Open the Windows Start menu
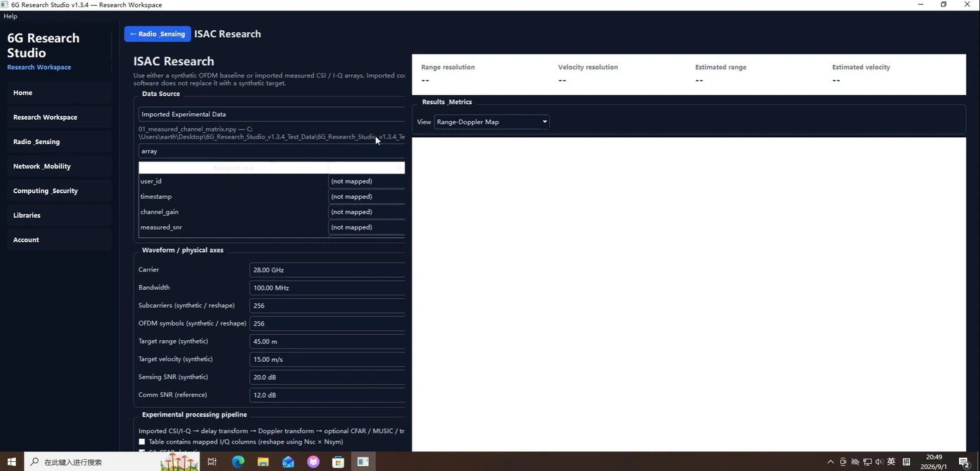This screenshot has width=980, height=471. [x=11, y=462]
